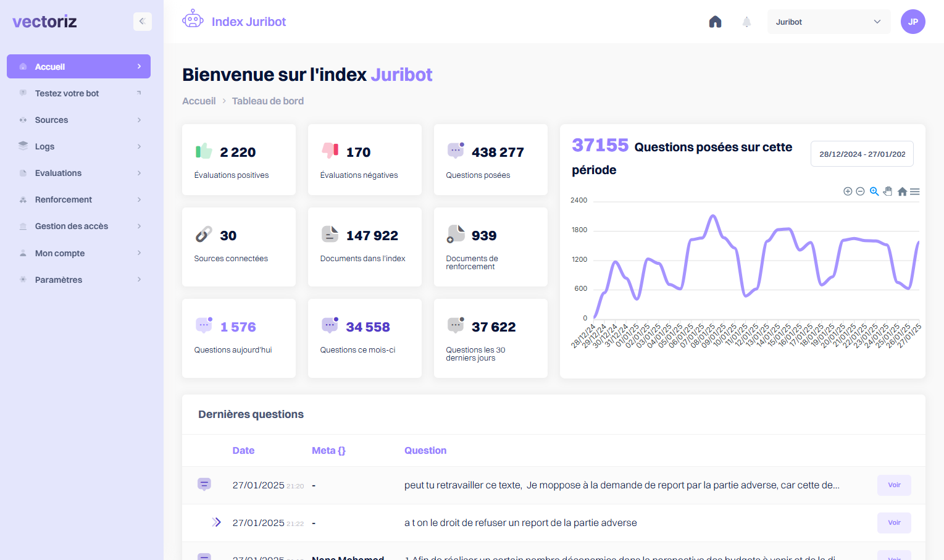944x560 pixels.
Task: Expand the Gestion des accès chevron
Action: click(139, 226)
